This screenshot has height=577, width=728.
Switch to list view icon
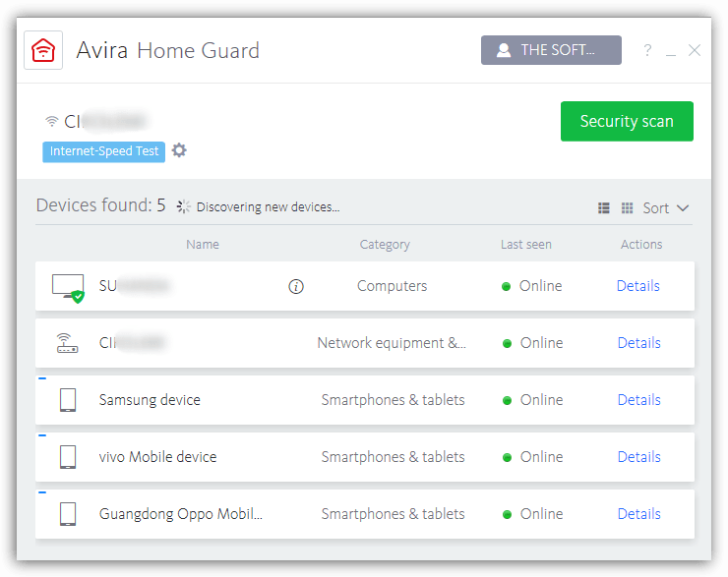pyautogui.click(x=604, y=208)
